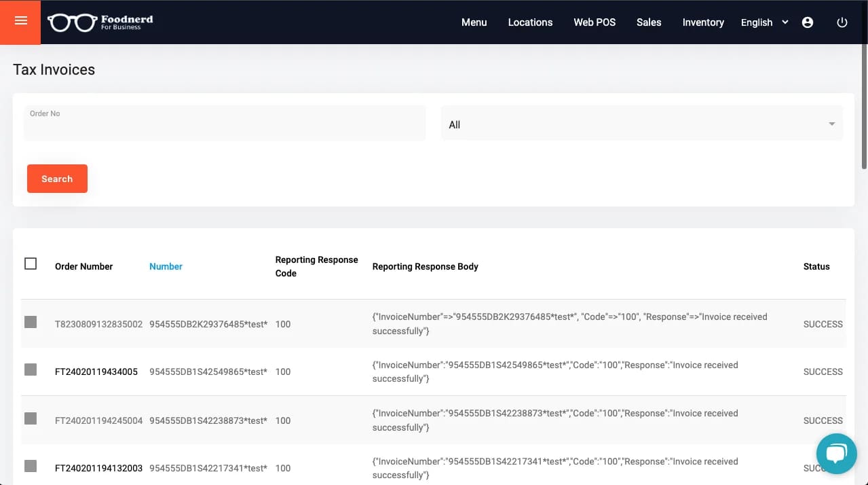Screen dimensions: 868x485
Task: Click order number FT240201194132003
Action: [x=99, y=468]
